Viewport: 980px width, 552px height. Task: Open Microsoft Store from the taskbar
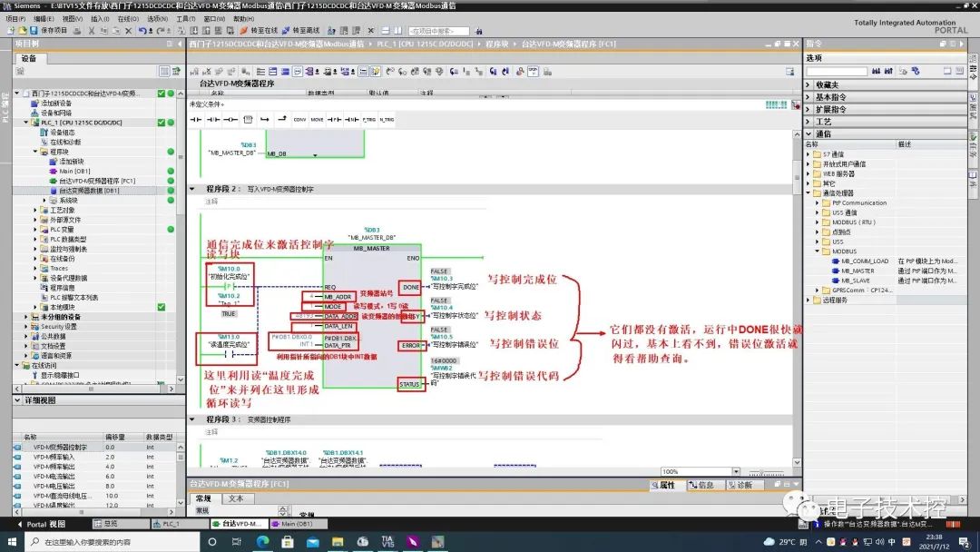click(x=288, y=541)
